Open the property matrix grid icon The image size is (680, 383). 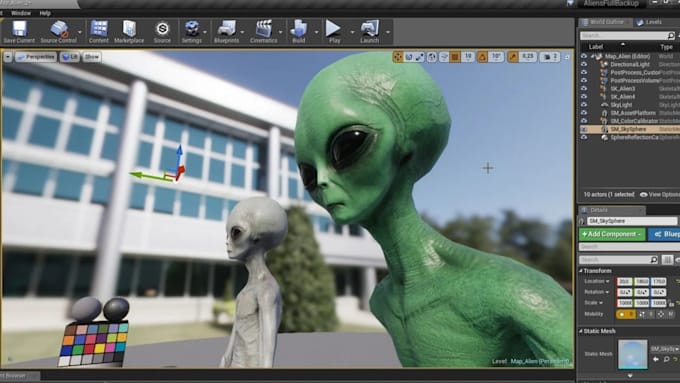pos(667,260)
